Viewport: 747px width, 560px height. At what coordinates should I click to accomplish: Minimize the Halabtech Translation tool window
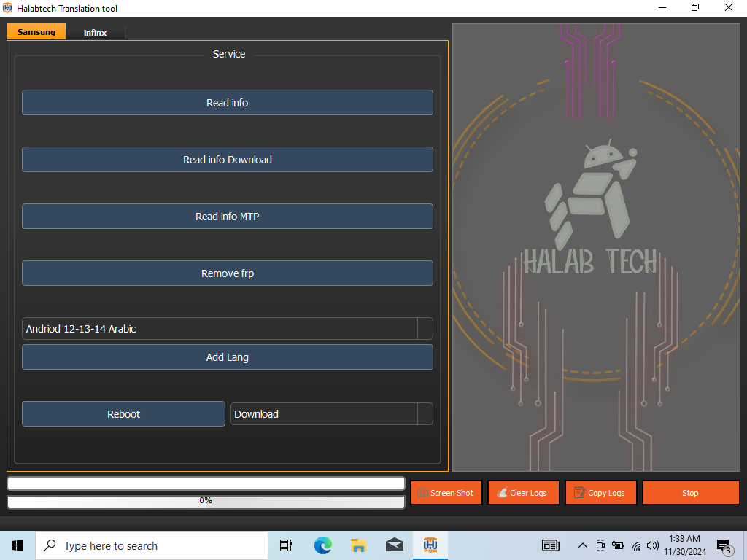click(662, 7)
